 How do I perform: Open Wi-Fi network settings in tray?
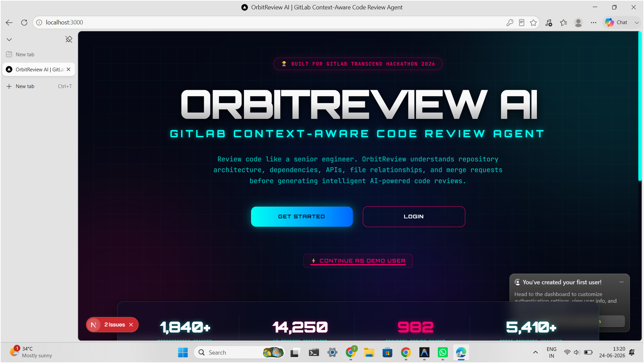click(567, 352)
